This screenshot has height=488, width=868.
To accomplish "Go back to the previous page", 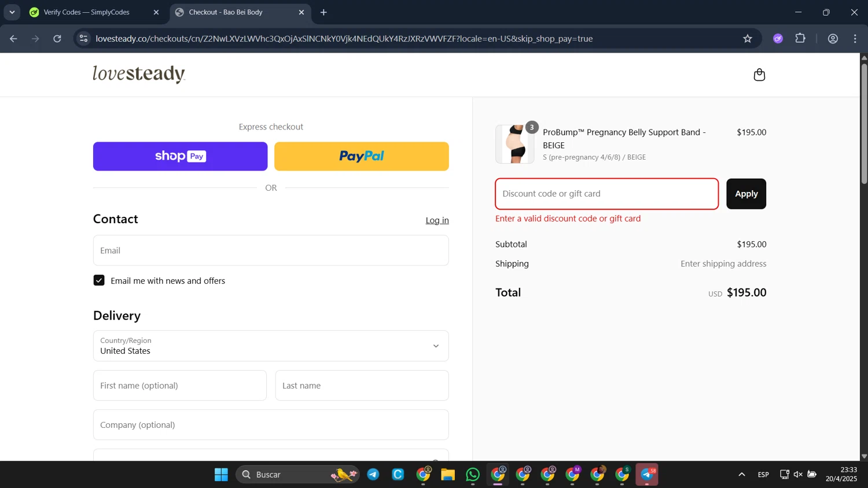I will pyautogui.click(x=13, y=39).
